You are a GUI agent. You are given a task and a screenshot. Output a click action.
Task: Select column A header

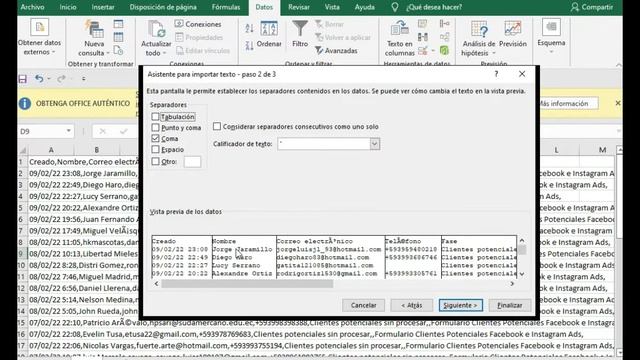[x=51, y=150]
